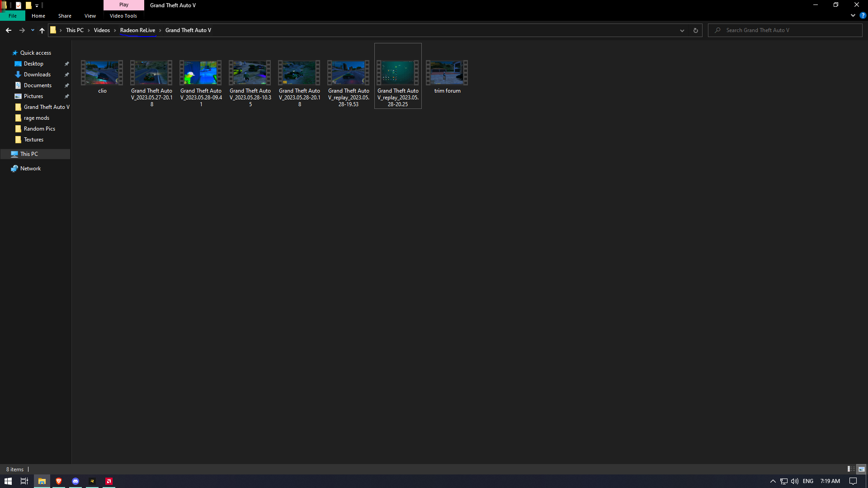The image size is (868, 488).
Task: Click the Search Grand Theft Auto V box
Action: tap(786, 30)
